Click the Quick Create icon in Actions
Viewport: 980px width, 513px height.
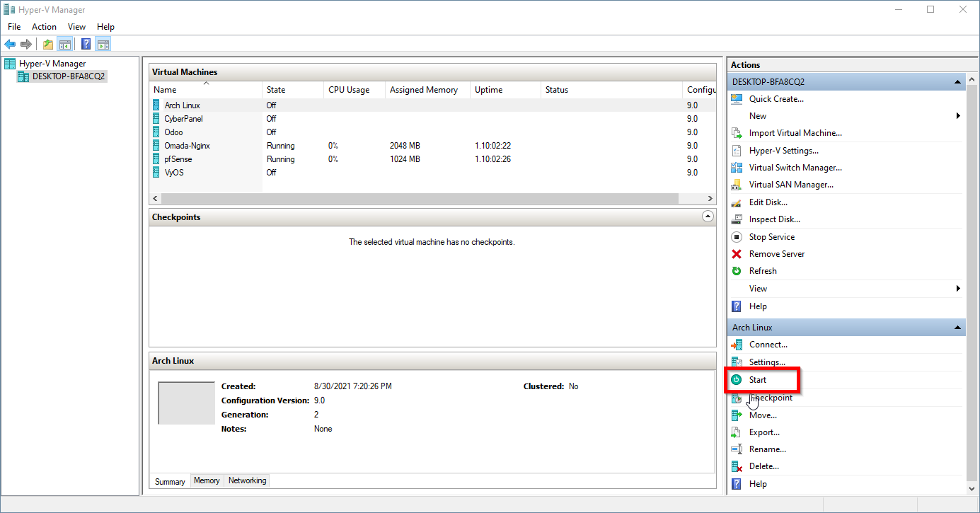pos(737,99)
